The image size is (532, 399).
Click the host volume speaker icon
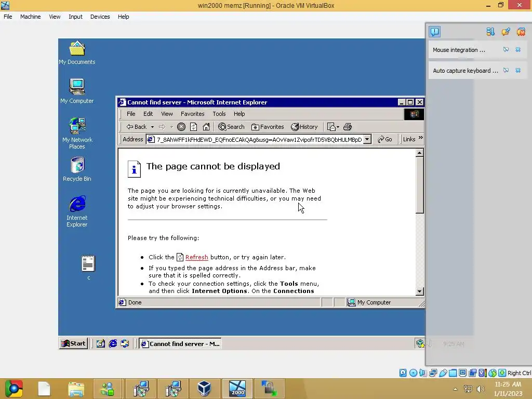point(480,389)
